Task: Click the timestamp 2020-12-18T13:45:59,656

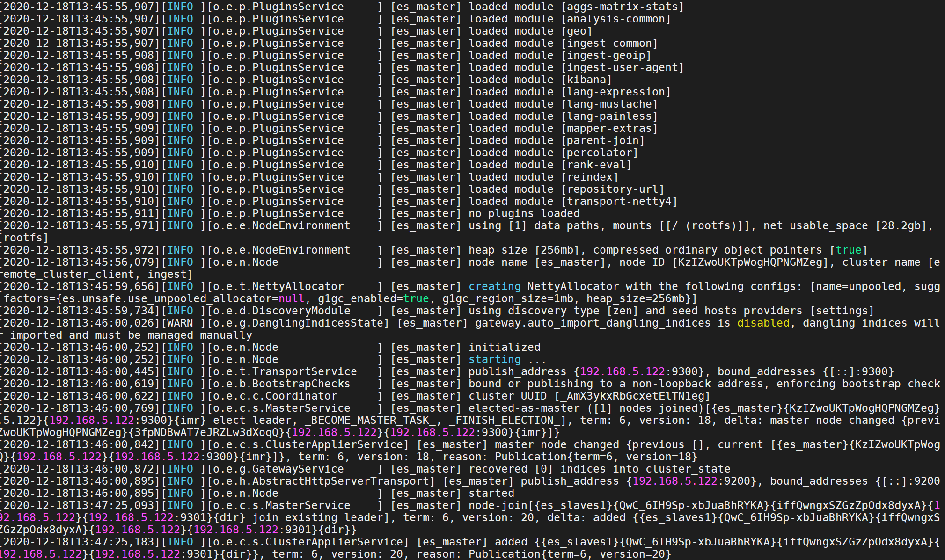Action: pyautogui.click(x=79, y=287)
